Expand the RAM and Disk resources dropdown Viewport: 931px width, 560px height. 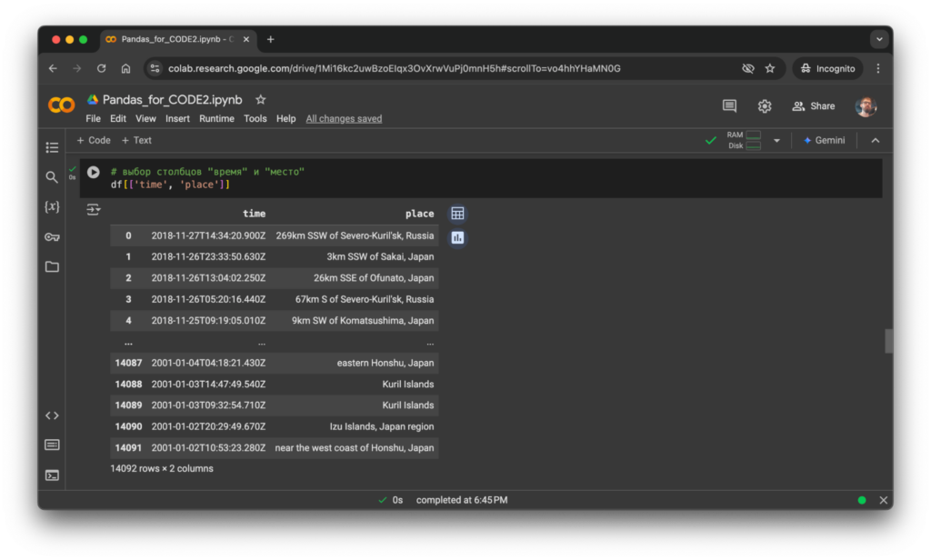pyautogui.click(x=777, y=140)
